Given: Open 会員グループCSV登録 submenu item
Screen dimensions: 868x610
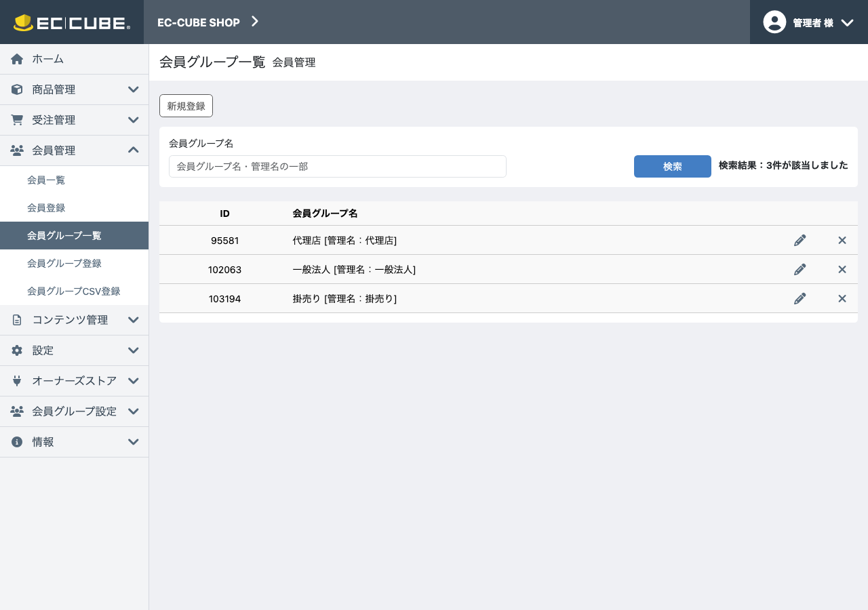Looking at the screenshot, I should click(74, 291).
